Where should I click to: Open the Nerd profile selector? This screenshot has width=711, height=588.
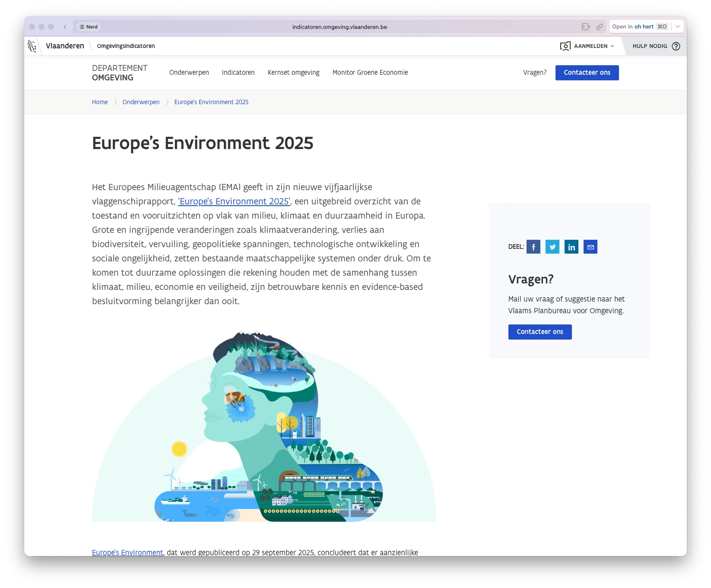click(x=89, y=27)
